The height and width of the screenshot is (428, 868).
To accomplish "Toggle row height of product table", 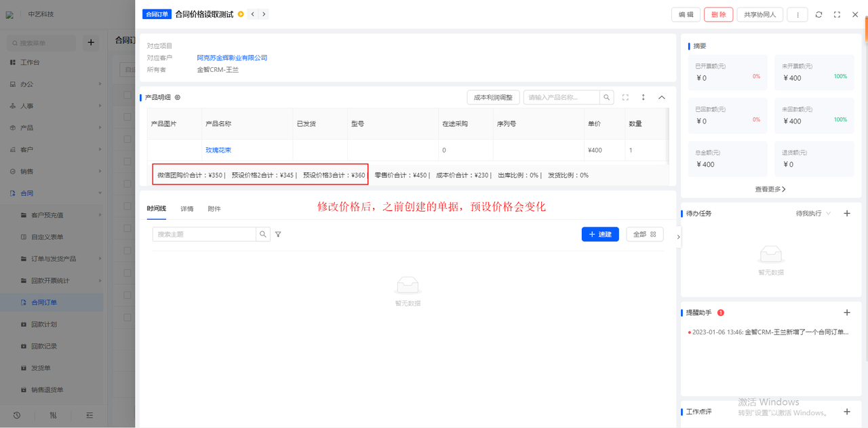I will pyautogui.click(x=644, y=98).
